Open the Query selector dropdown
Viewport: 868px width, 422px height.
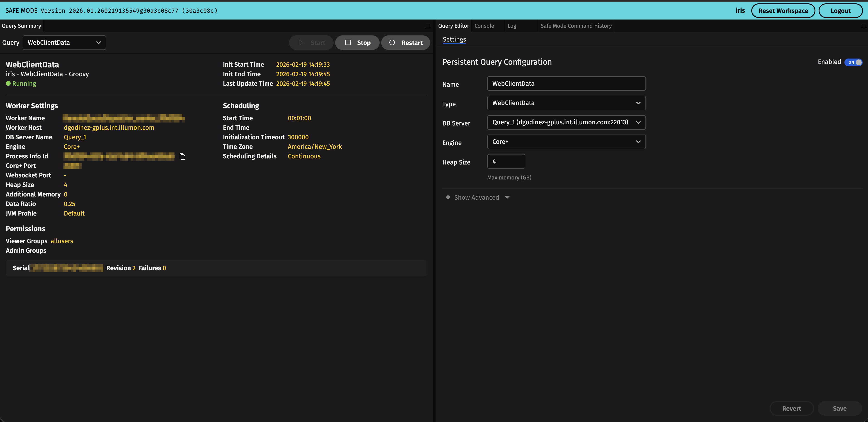(x=64, y=43)
